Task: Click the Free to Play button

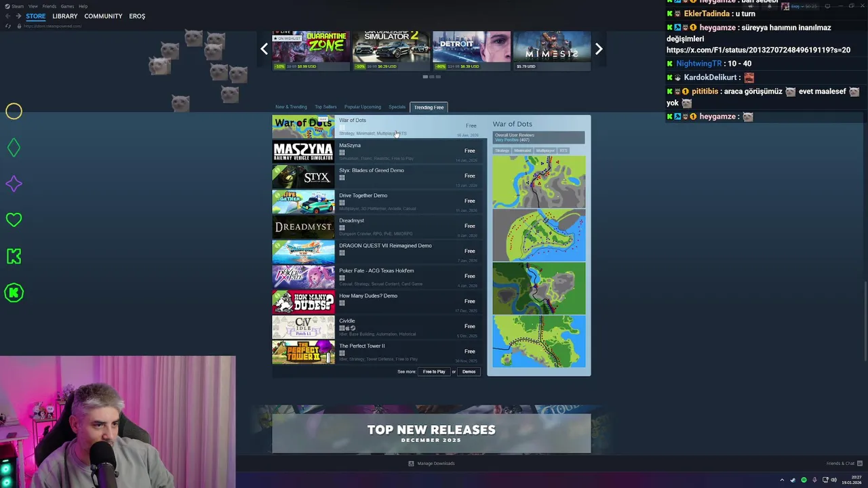Action: [x=434, y=371]
